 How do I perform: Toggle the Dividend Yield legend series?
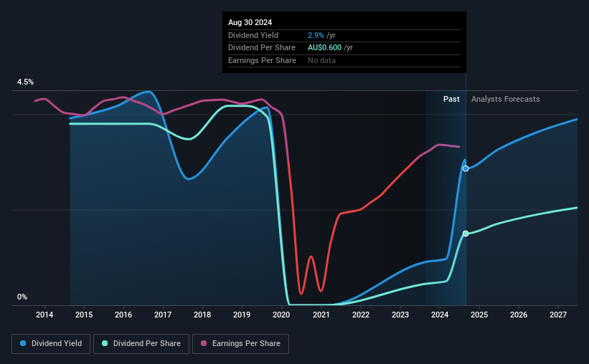tap(51, 344)
